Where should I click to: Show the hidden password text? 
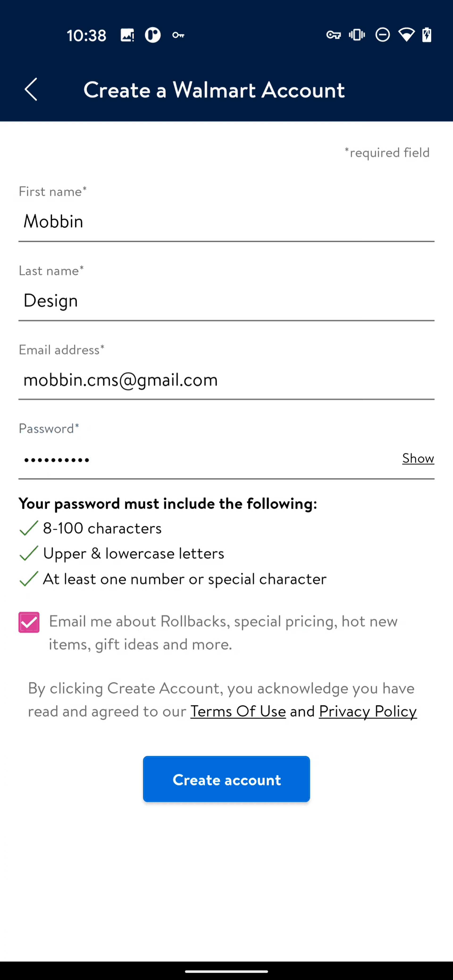pos(418,458)
